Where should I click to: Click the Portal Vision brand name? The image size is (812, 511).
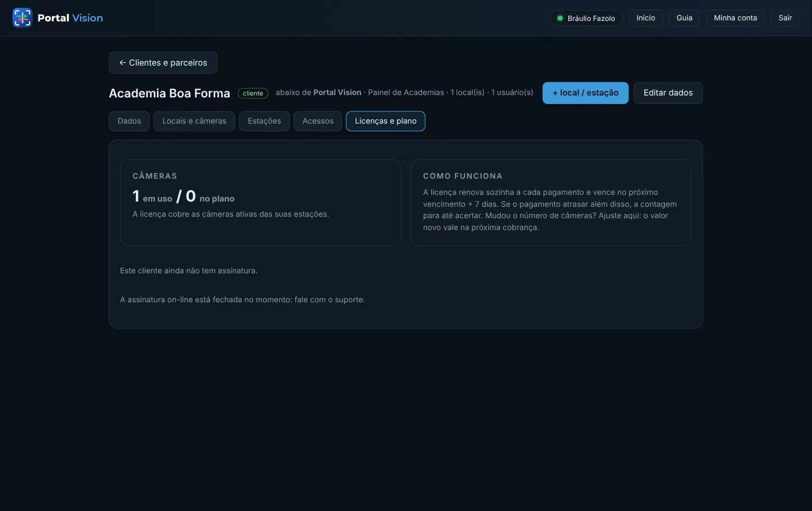[70, 18]
